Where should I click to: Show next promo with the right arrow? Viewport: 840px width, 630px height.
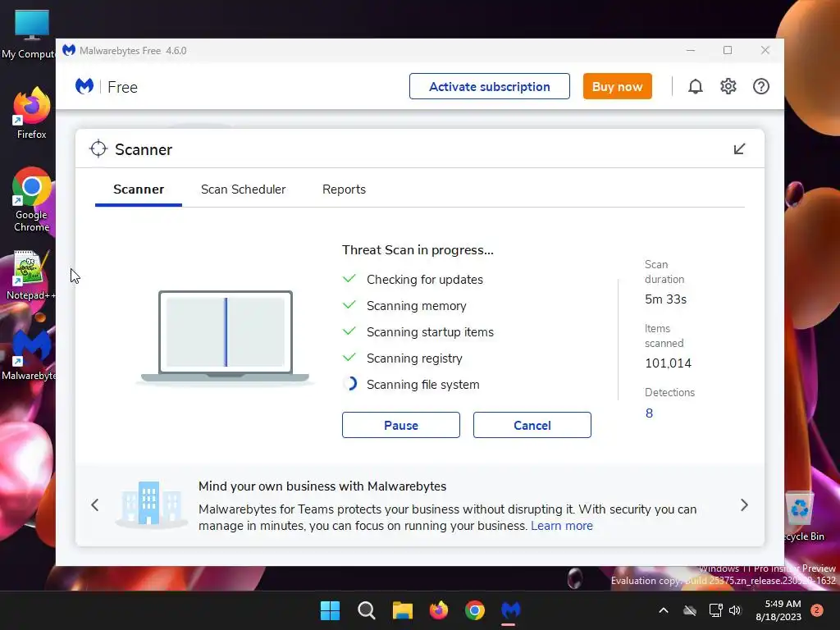(x=744, y=505)
